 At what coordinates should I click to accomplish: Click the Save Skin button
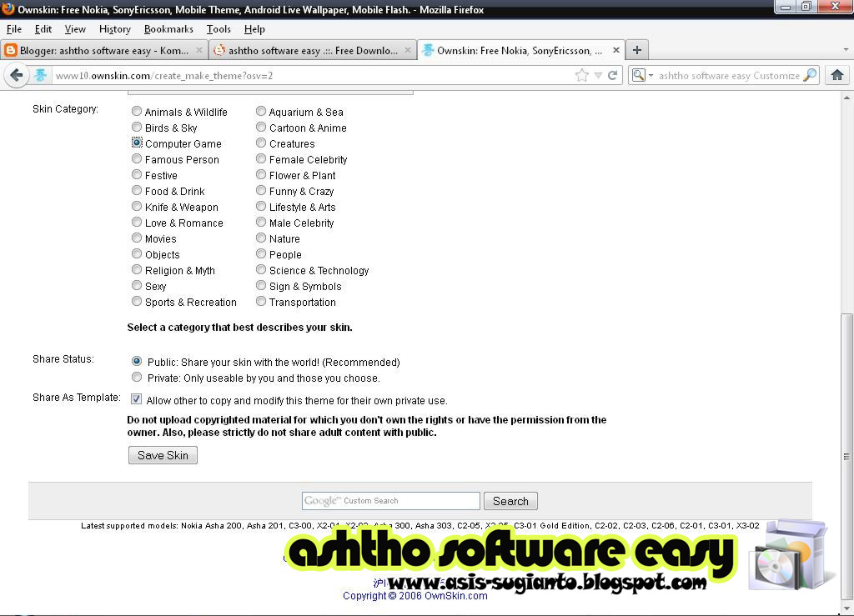coord(162,455)
